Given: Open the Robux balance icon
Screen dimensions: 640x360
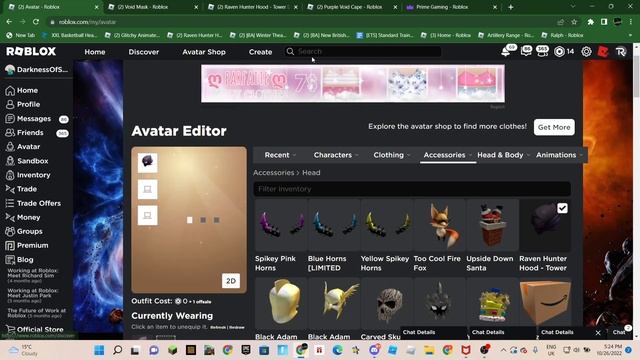Looking at the screenshot, I should [560, 51].
